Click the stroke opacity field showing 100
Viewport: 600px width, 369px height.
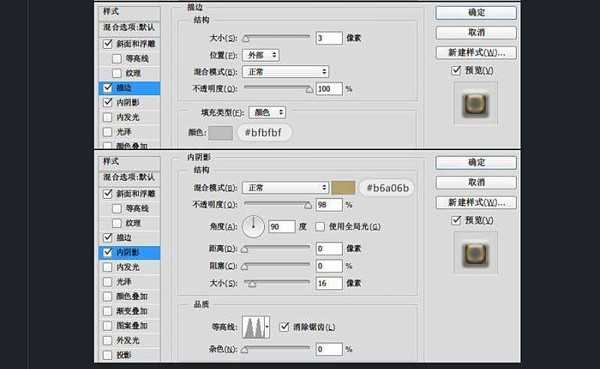point(329,89)
